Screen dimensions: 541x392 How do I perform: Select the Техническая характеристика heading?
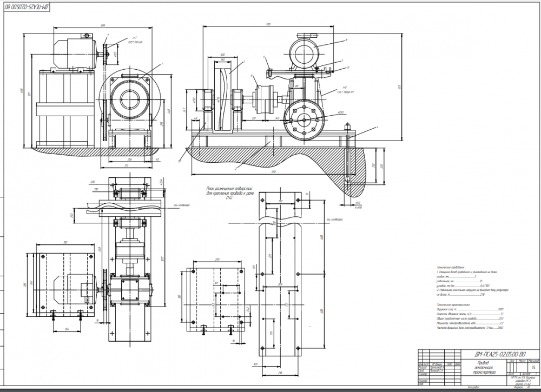453,305
